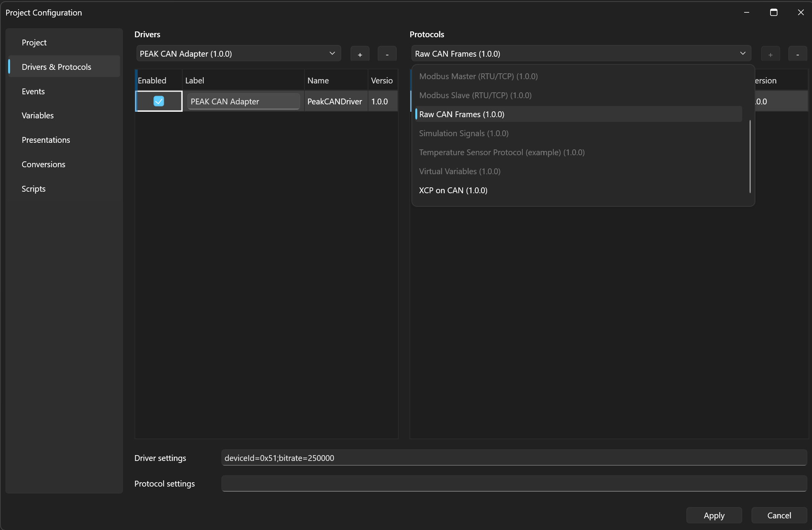Viewport: 812px width, 530px height.
Task: Open the Project section
Action: (x=64, y=43)
